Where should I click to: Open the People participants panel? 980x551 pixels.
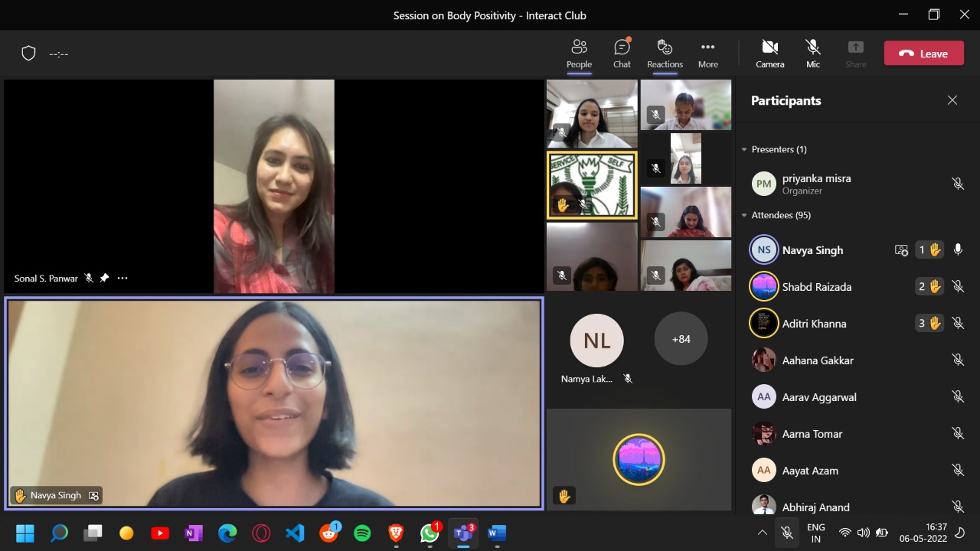(x=579, y=54)
